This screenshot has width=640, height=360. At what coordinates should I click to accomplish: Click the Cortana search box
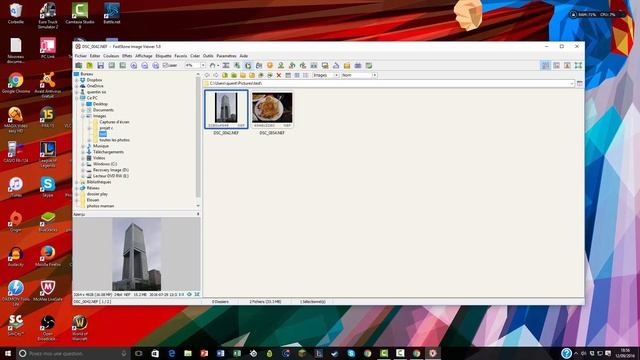point(73,353)
